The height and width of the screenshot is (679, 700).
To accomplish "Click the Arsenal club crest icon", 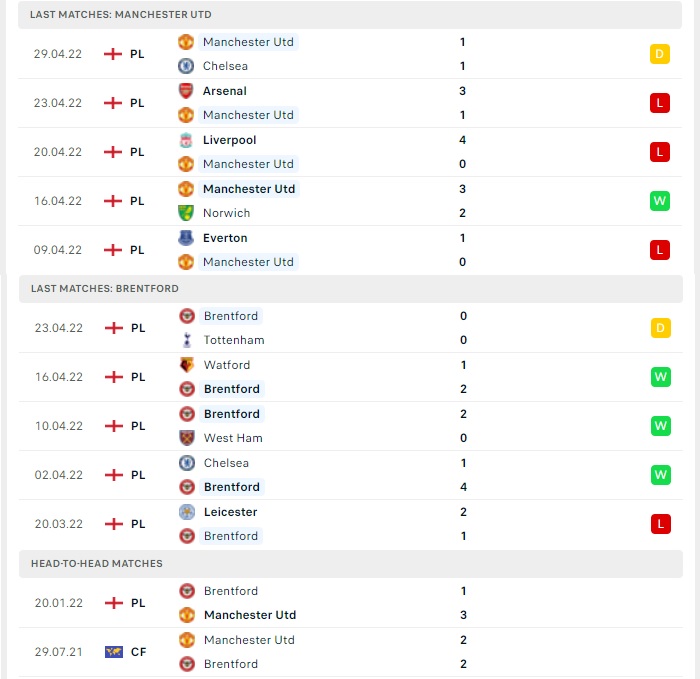I will click(x=186, y=91).
